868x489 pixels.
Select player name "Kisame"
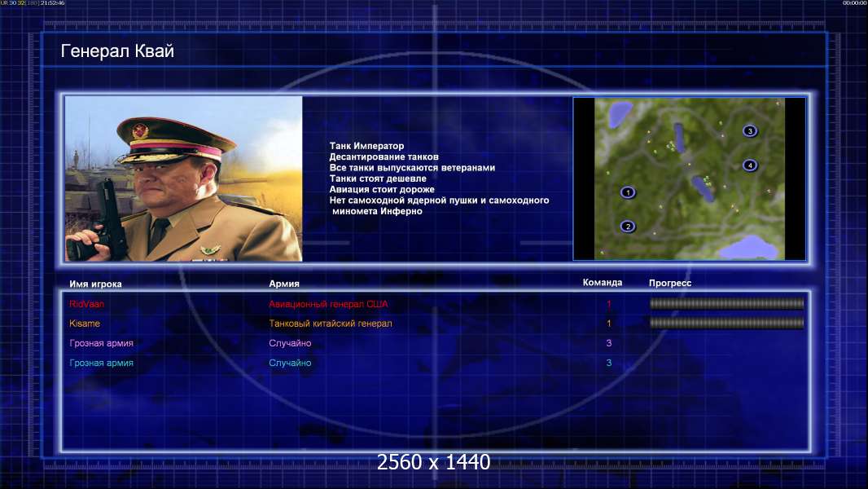pyautogui.click(x=85, y=324)
